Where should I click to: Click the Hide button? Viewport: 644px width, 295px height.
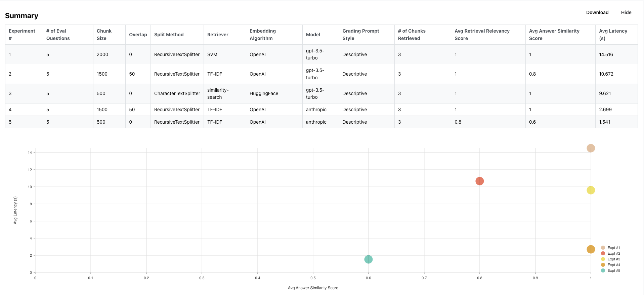click(x=626, y=12)
